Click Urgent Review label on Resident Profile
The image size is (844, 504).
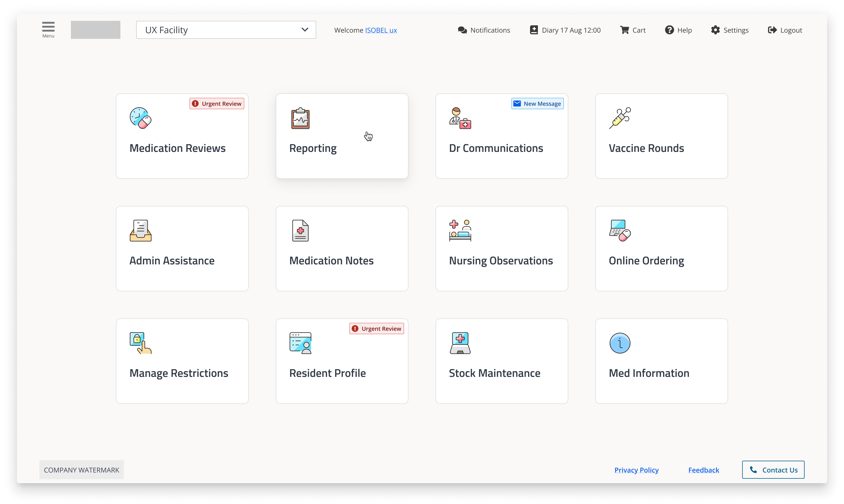point(381,328)
